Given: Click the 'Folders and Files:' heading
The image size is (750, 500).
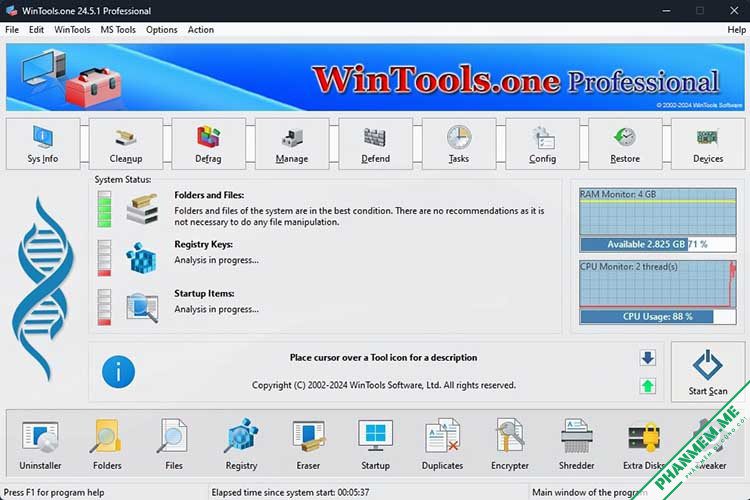Looking at the screenshot, I should click(209, 195).
